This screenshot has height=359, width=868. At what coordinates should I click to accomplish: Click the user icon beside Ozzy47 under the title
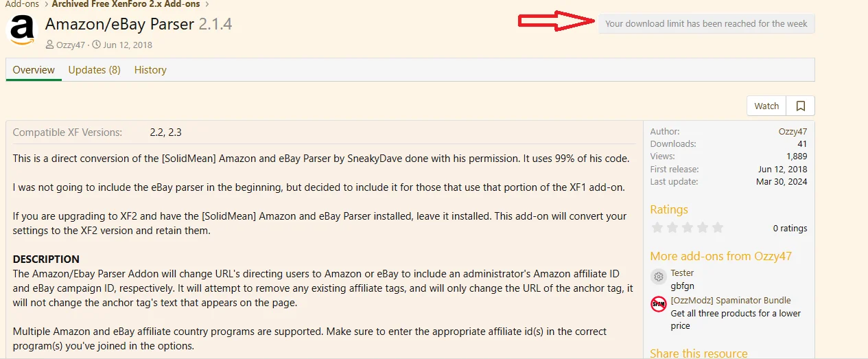[50, 45]
